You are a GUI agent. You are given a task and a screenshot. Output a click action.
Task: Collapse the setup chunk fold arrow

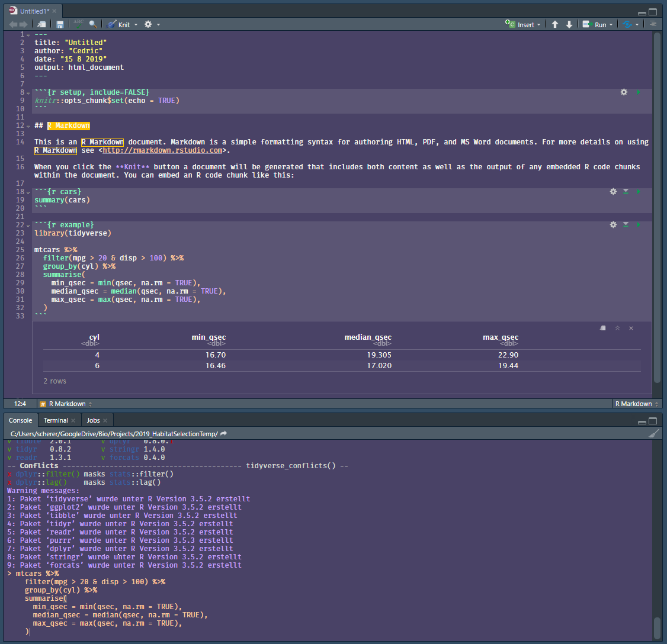[x=28, y=93]
